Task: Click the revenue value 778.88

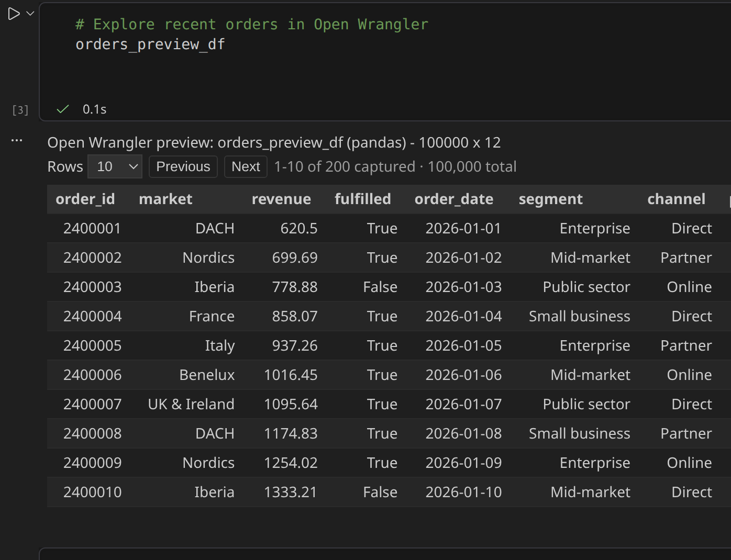Action: click(295, 287)
